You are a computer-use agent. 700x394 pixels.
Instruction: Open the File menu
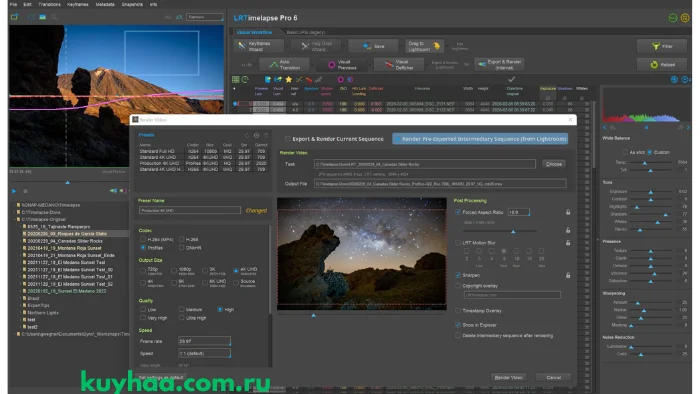point(13,4)
